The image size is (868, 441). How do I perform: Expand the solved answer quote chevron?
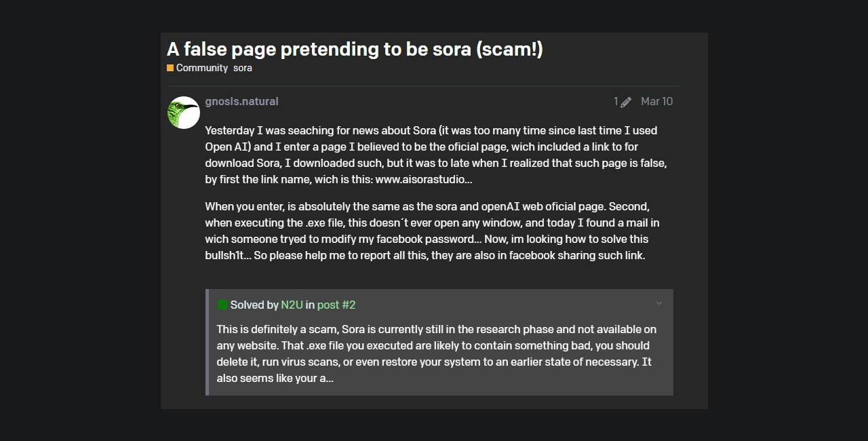[658, 303]
